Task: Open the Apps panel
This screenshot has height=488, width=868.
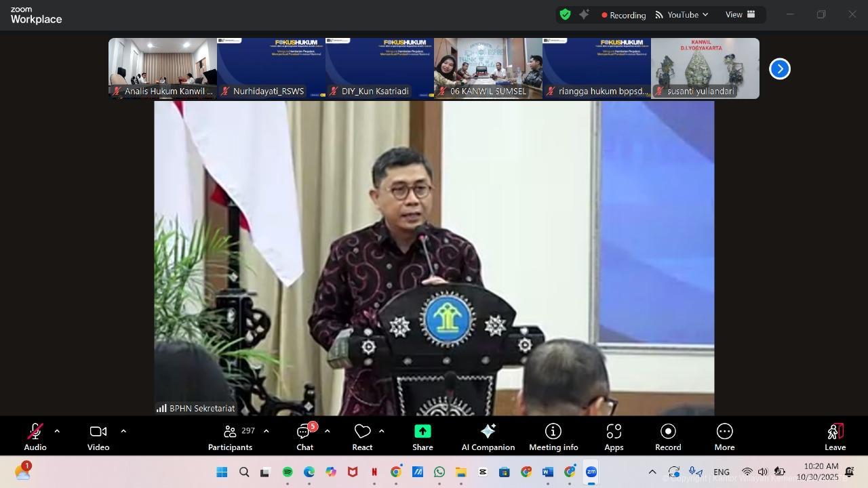Action: click(x=614, y=436)
